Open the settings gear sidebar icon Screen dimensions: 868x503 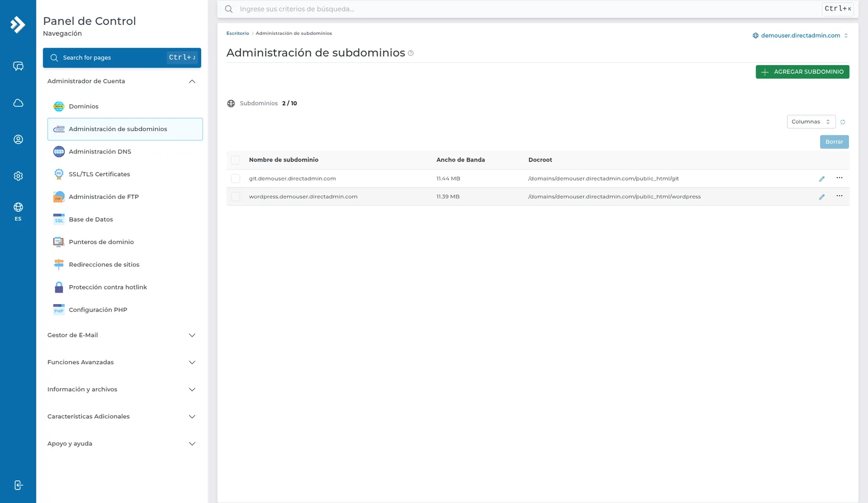tap(18, 176)
